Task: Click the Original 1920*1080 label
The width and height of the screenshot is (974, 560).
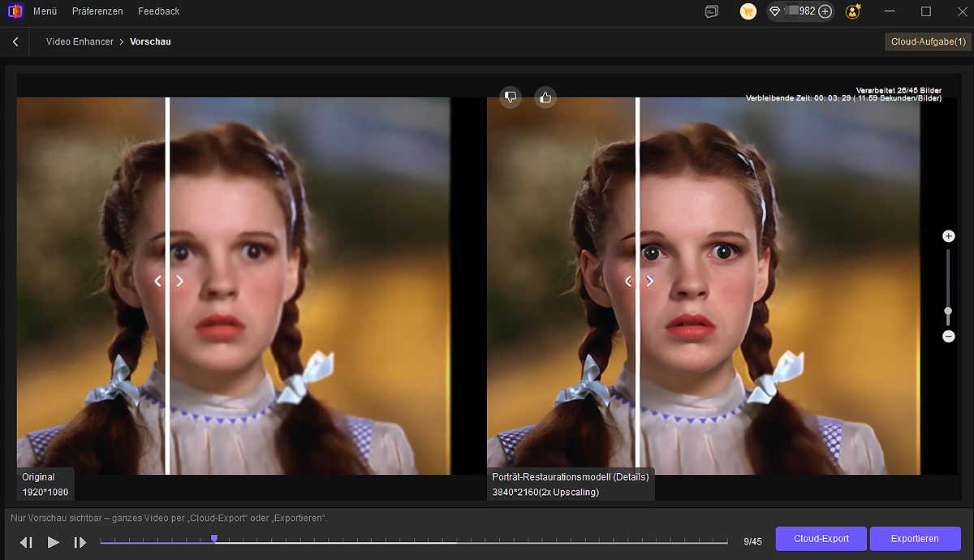Action: (x=45, y=485)
